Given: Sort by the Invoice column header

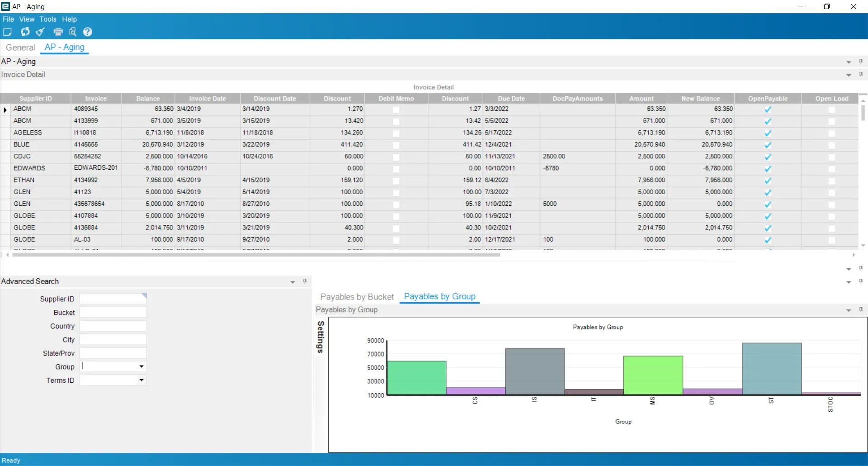Looking at the screenshot, I should [x=96, y=98].
